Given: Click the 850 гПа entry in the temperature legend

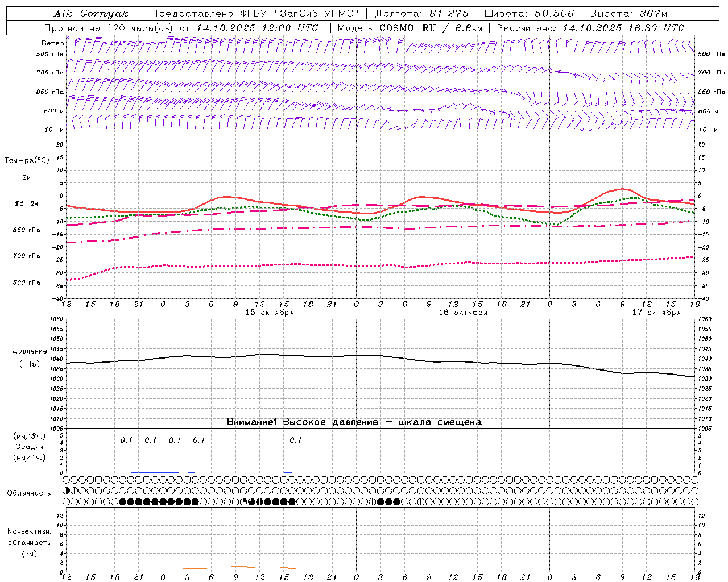Looking at the screenshot, I should click(x=26, y=230).
